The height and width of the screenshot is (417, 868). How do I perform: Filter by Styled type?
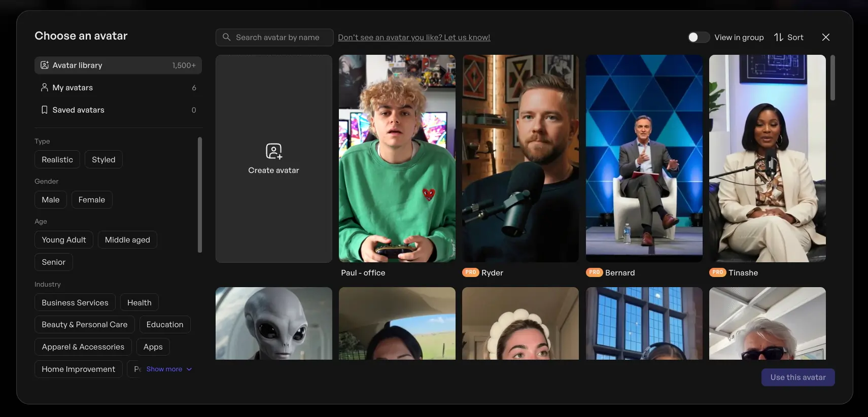[103, 159]
